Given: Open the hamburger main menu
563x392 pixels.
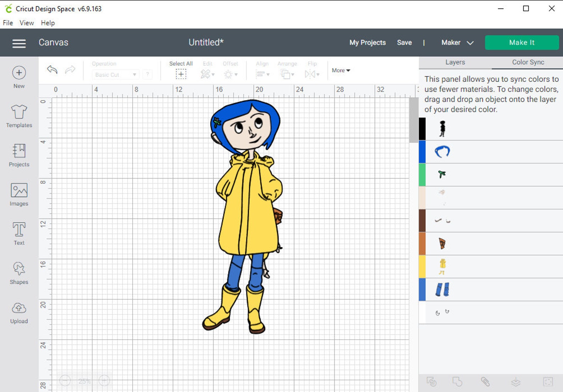Looking at the screenshot, I should point(19,43).
